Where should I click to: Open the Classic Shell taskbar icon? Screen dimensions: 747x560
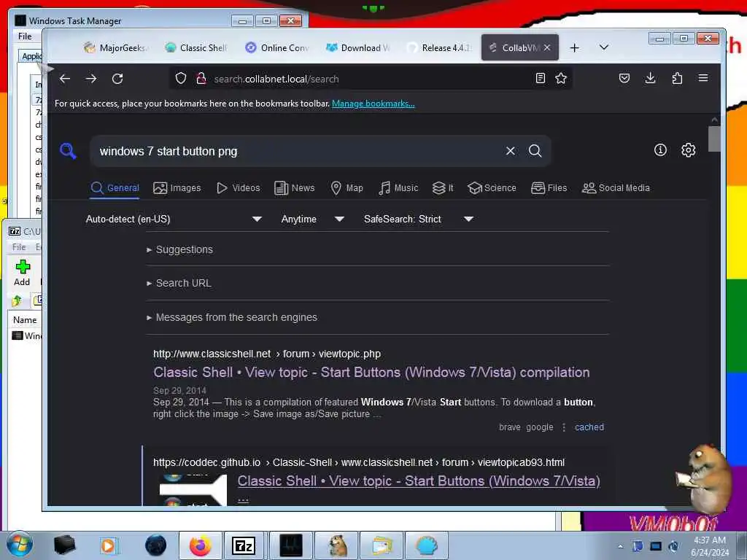point(426,545)
